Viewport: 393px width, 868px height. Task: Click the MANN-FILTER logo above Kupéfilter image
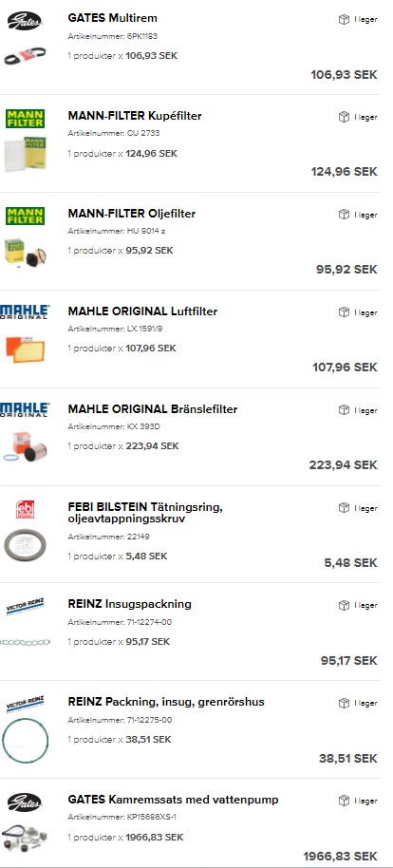(25, 119)
